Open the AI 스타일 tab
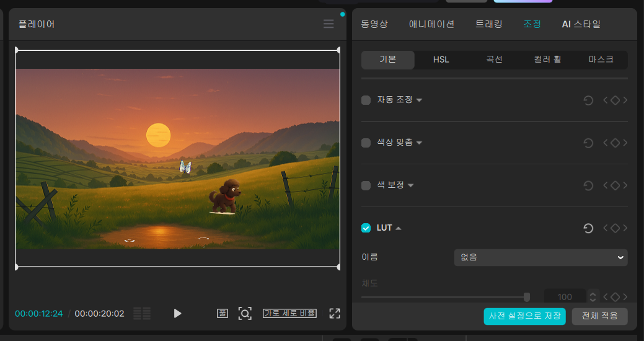The height and width of the screenshot is (341, 644). point(581,24)
